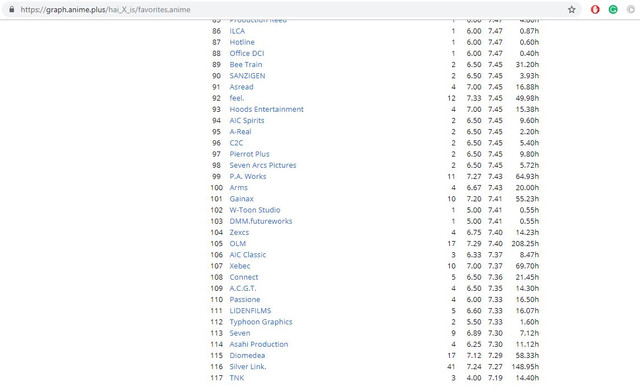Open the Asread studio link
Image resolution: width=640 pixels, height=392 pixels.
(x=241, y=87)
